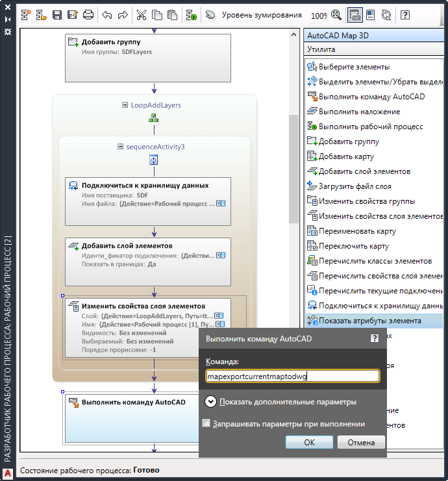Choose Добавить карту activity
Viewport: 448px width, 481px height.
click(x=375, y=156)
